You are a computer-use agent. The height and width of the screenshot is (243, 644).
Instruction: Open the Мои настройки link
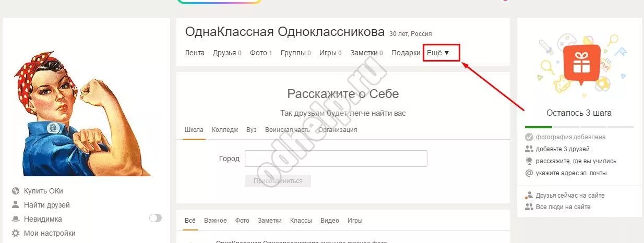pyautogui.click(x=50, y=233)
